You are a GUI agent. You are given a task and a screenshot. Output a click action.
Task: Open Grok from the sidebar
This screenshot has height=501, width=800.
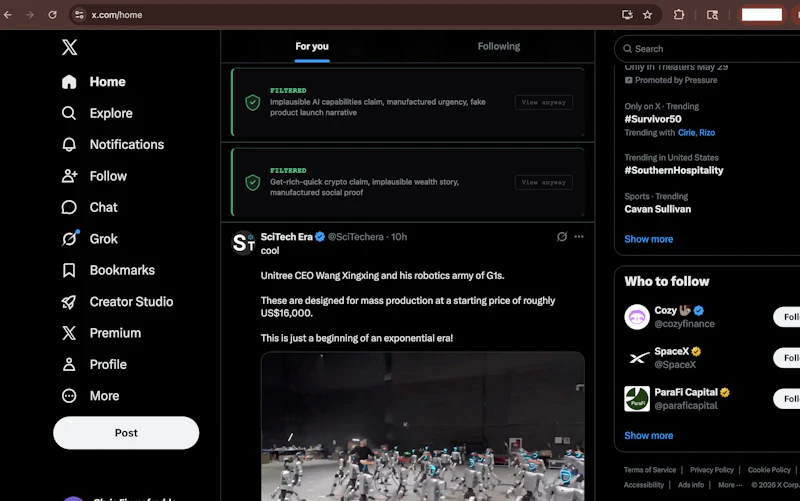[x=90, y=239]
